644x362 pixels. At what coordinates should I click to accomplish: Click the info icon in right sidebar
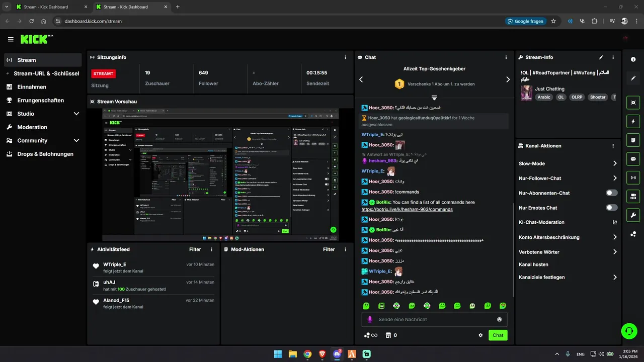(x=633, y=59)
